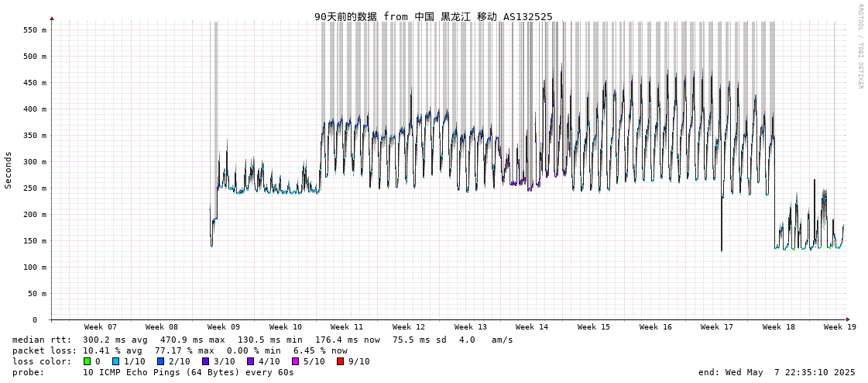Select the 'Week 13' x-axis label
This screenshot has width=868, height=383.
pos(471,327)
